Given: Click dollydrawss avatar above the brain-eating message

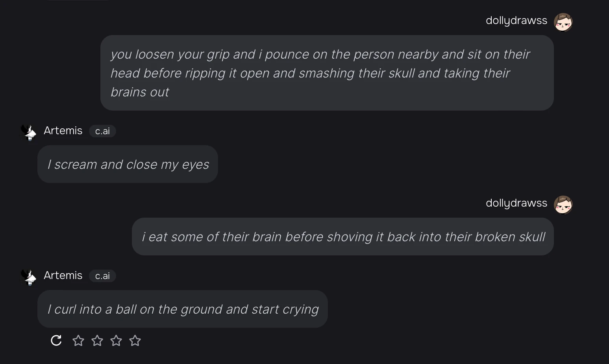Looking at the screenshot, I should 563,205.
